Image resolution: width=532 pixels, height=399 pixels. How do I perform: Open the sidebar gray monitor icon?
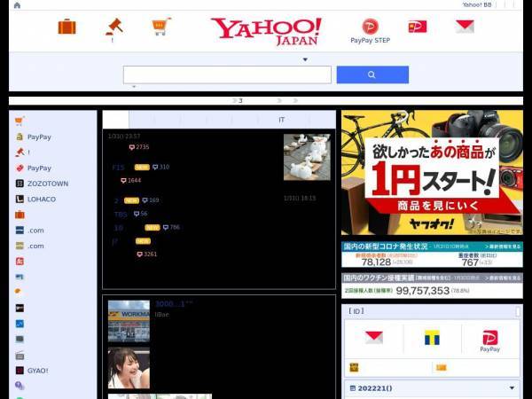coord(20,339)
